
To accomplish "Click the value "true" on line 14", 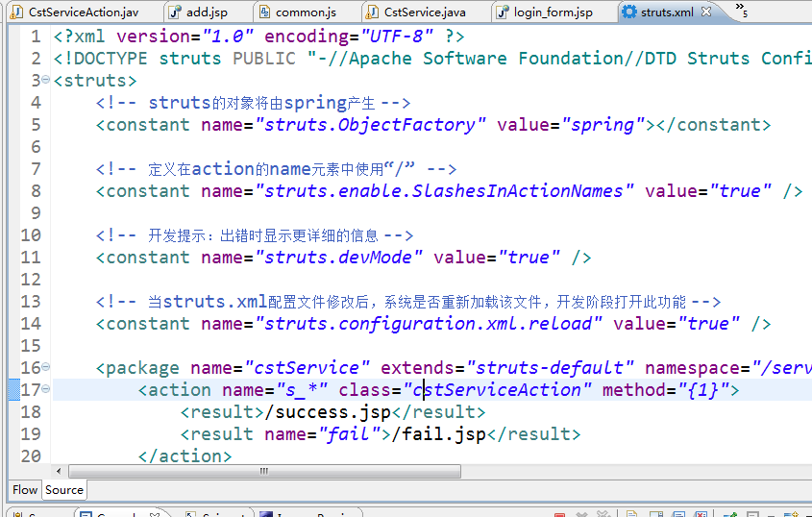I will click(709, 324).
